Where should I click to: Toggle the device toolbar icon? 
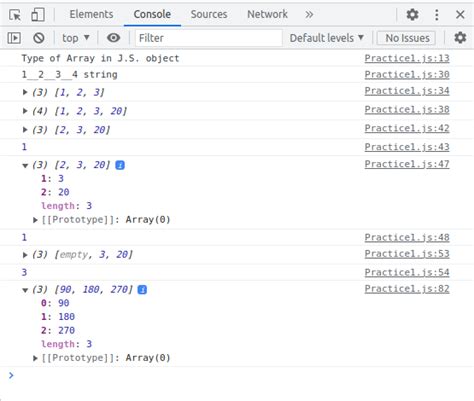[38, 15]
